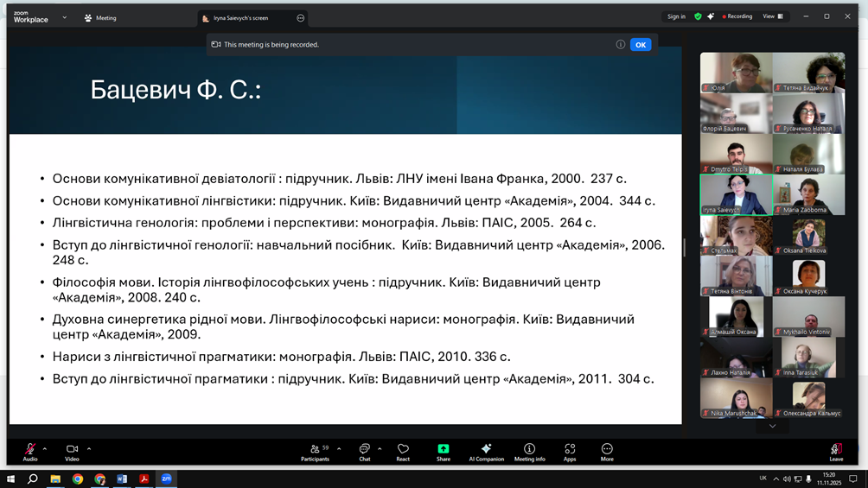
Task: Open the More options menu
Action: (x=607, y=450)
